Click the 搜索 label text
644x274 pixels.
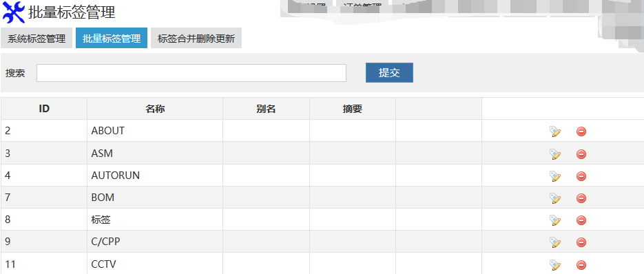[15, 73]
